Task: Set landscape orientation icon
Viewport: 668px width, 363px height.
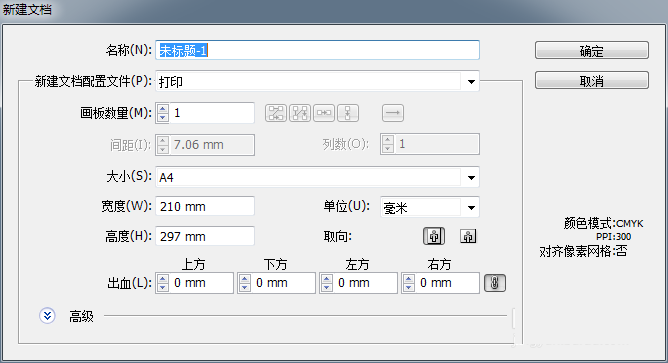Action: pyautogui.click(x=468, y=236)
